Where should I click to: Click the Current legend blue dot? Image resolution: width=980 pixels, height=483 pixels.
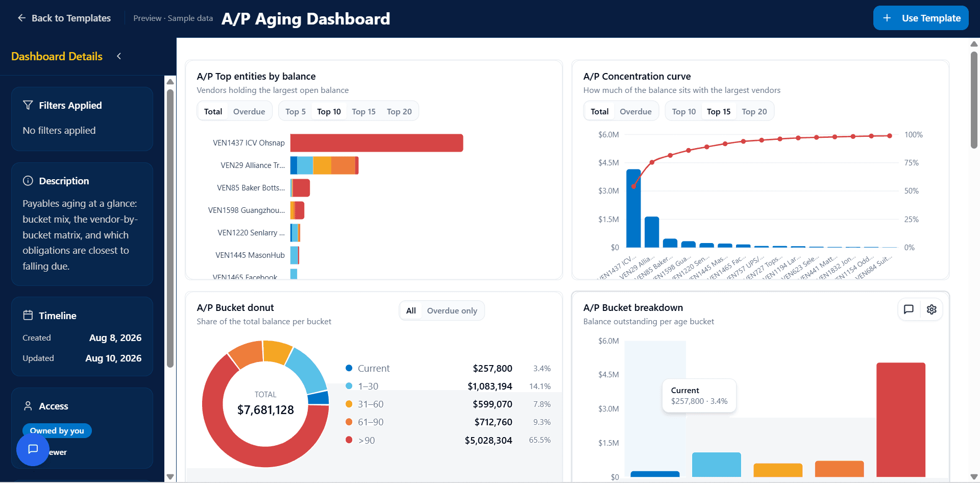coord(349,368)
